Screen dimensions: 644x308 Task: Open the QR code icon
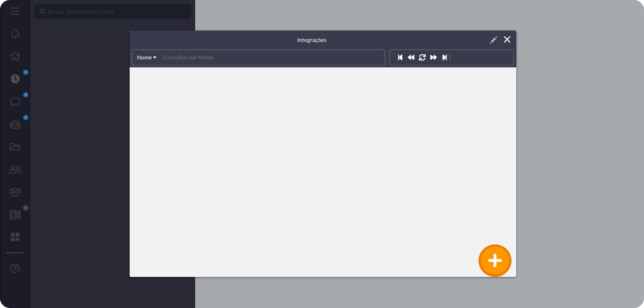click(x=15, y=237)
